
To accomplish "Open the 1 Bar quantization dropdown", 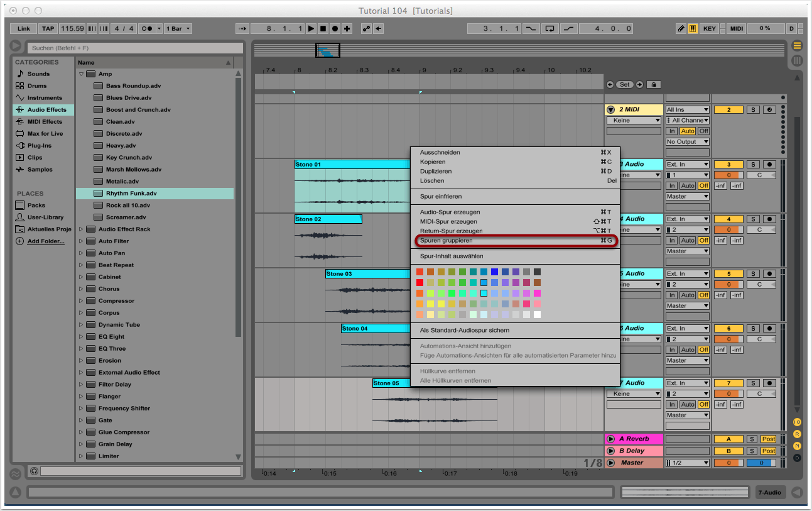I will pos(178,29).
